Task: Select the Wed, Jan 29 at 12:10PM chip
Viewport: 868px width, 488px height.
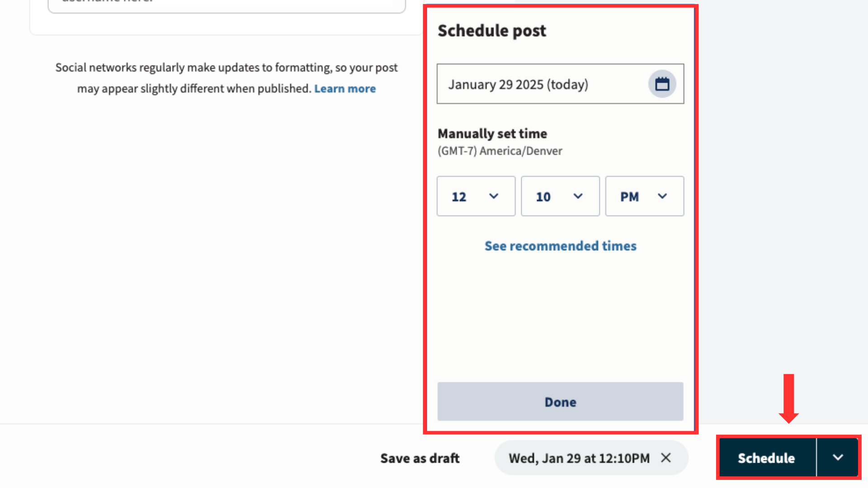Action: [x=579, y=458]
